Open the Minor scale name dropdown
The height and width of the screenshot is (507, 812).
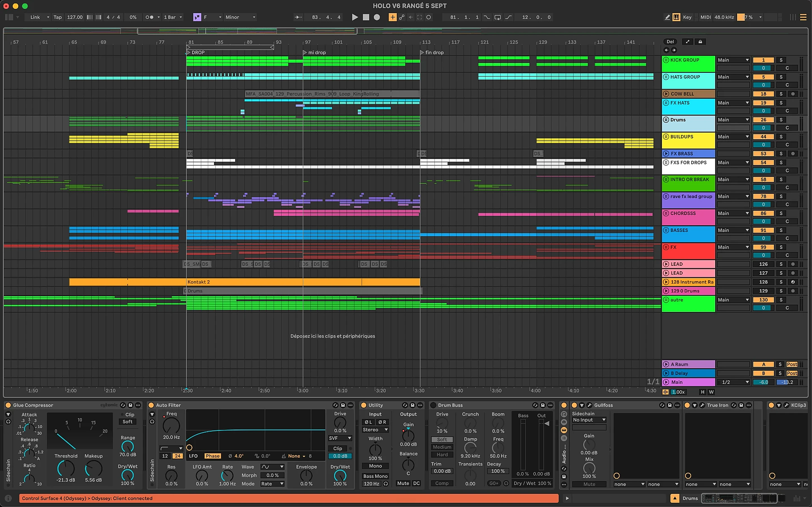(240, 17)
